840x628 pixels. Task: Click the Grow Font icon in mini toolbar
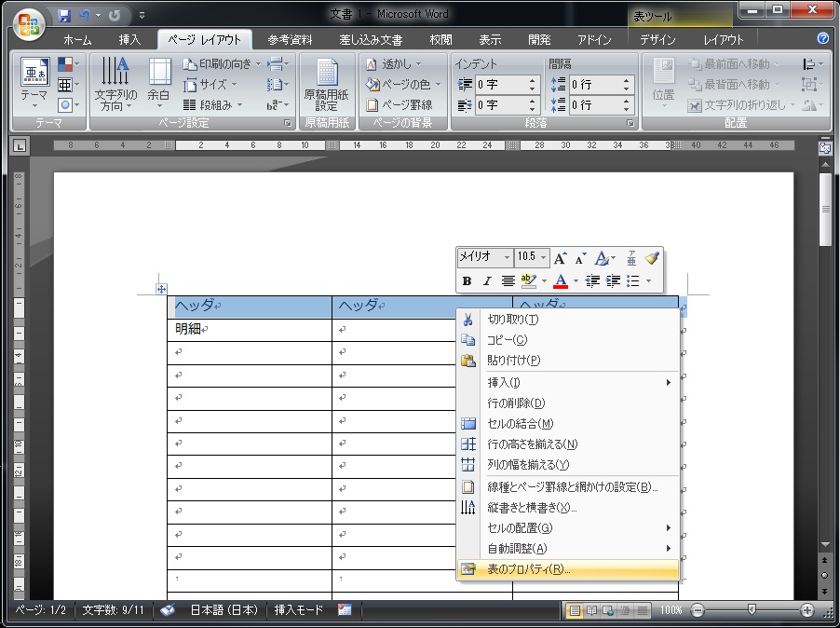(560, 258)
